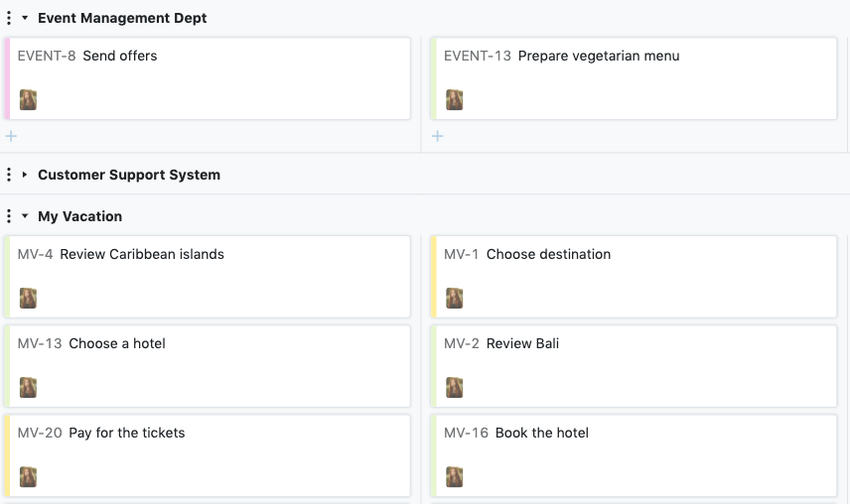Open the MV-4 issue ID link

point(36,255)
